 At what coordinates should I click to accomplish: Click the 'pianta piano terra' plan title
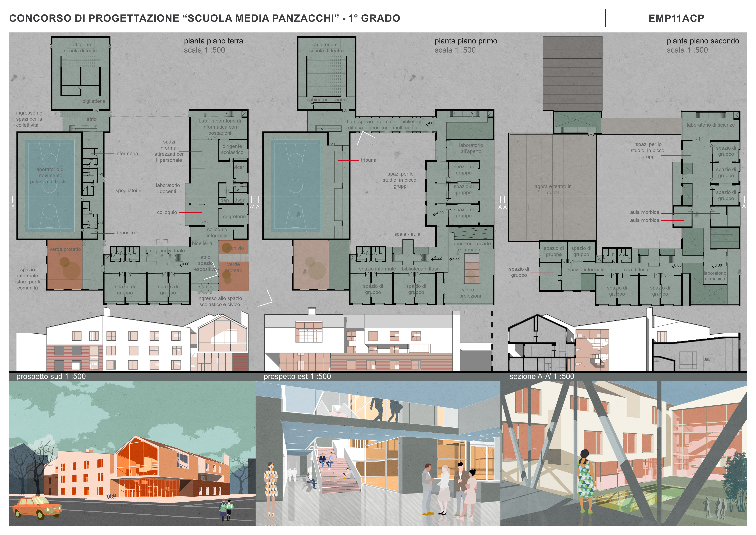point(213,41)
